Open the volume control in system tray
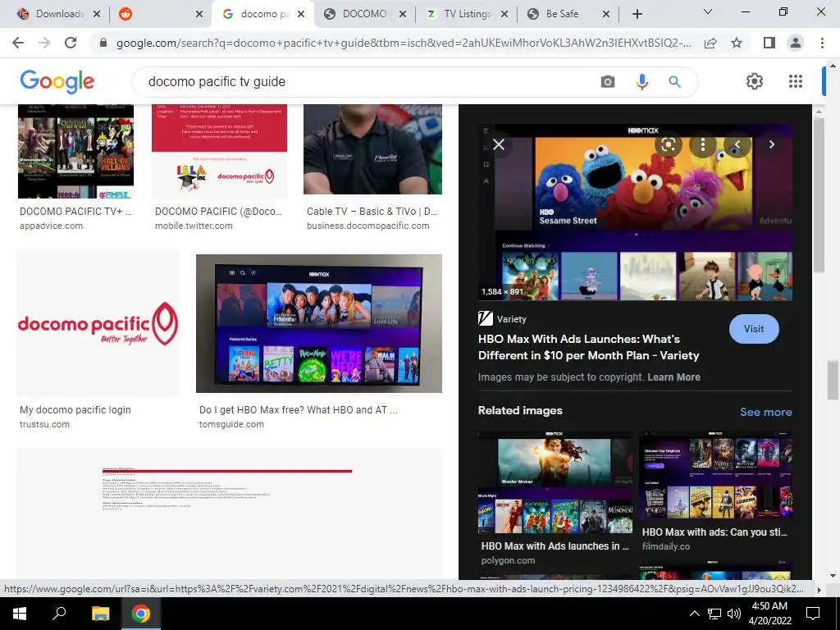This screenshot has height=630, width=840. pyautogui.click(x=734, y=614)
